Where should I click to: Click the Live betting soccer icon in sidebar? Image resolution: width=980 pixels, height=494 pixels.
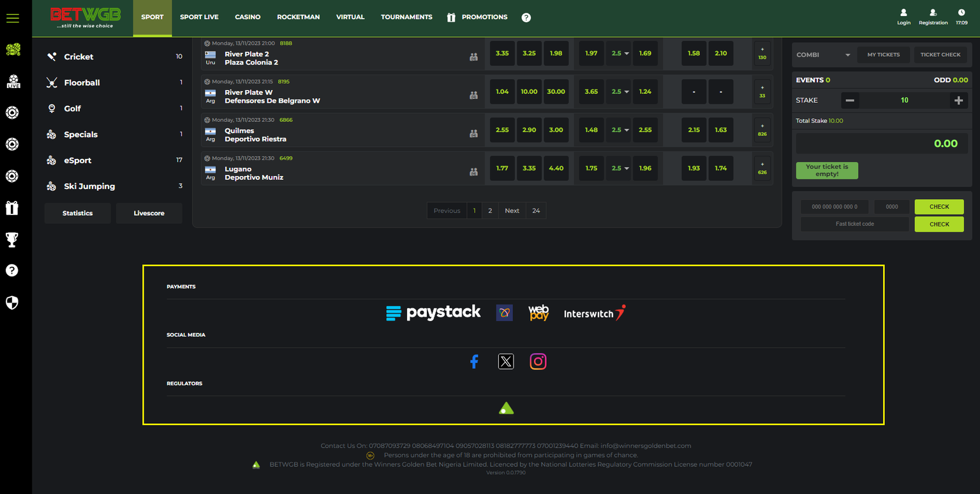click(13, 82)
